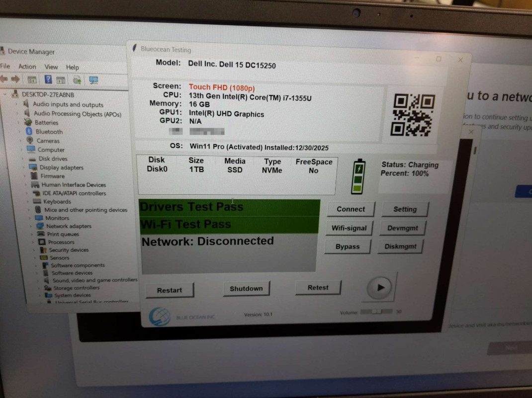Select IDE ATA/ATAPI controllers tree item
Image resolution: width=532 pixels, height=398 pixels.
point(74,193)
